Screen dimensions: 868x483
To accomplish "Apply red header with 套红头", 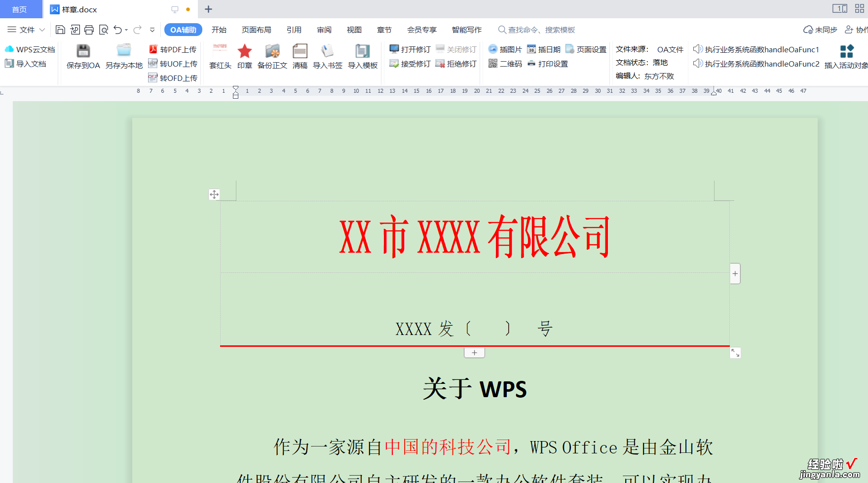I will point(220,57).
